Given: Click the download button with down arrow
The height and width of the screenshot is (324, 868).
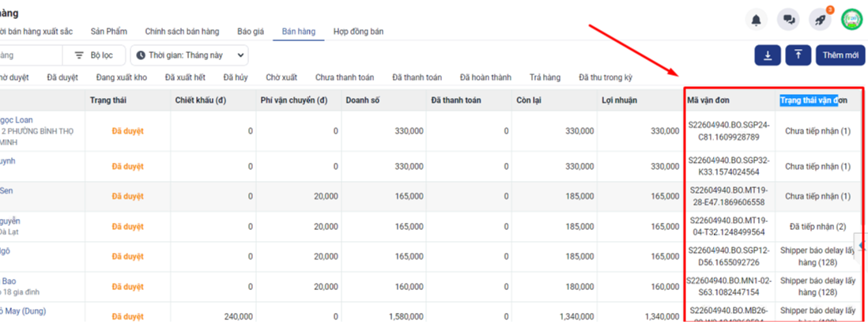Looking at the screenshot, I should (768, 55).
